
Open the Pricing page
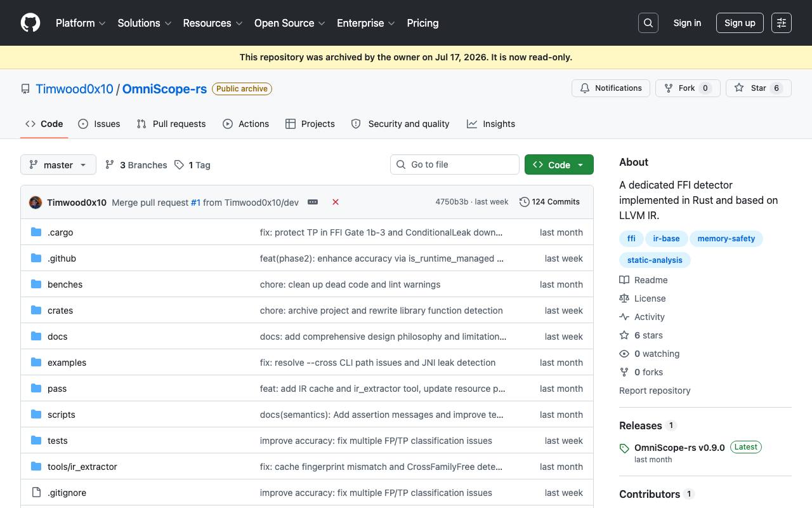point(422,23)
